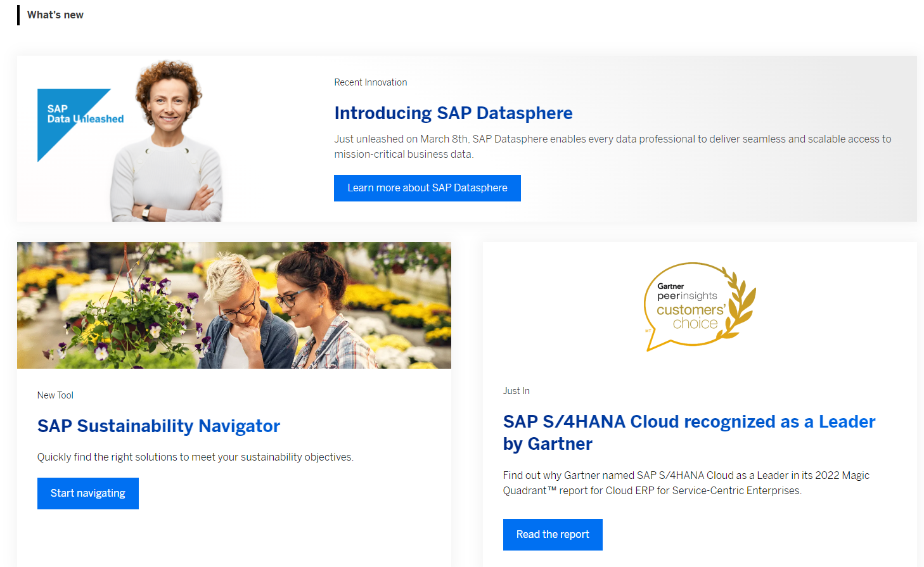Open SAP S/4HANA Cloud recognized as Leader heading

pyautogui.click(x=689, y=433)
